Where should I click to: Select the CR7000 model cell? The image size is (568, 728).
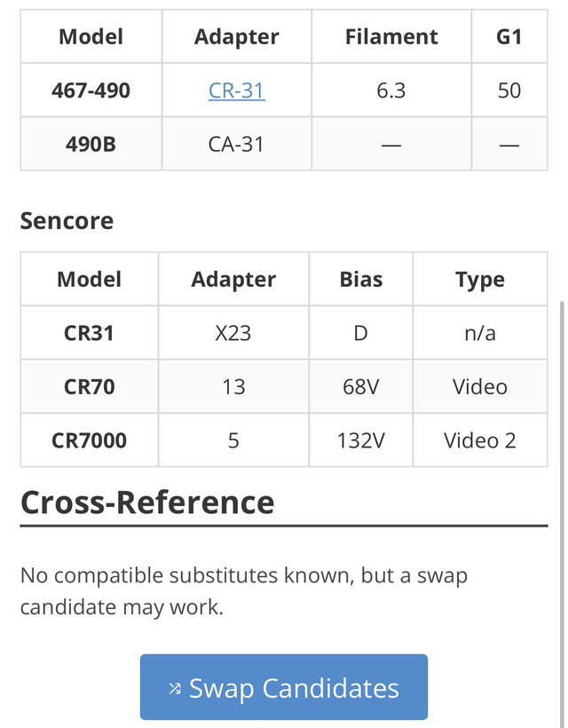[x=89, y=440]
